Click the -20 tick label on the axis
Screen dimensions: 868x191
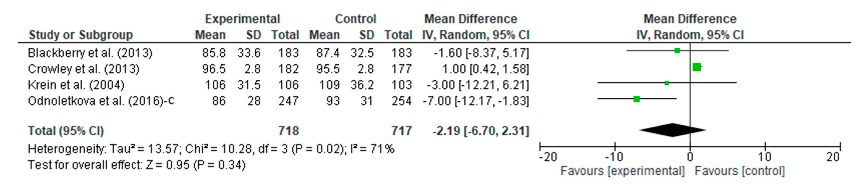click(x=548, y=157)
